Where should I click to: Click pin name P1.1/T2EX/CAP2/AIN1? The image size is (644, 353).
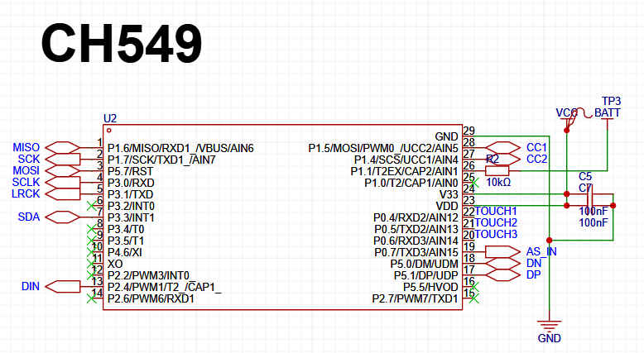404,171
